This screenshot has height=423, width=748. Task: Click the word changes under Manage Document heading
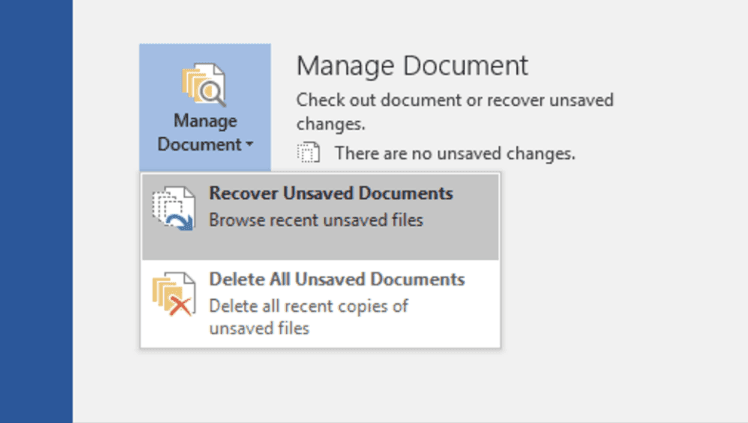click(331, 124)
